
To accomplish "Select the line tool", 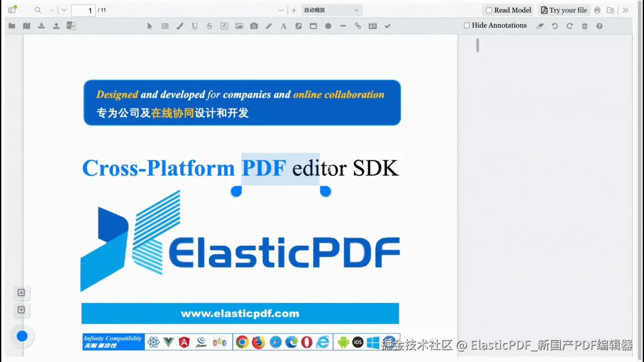I will coord(343,26).
